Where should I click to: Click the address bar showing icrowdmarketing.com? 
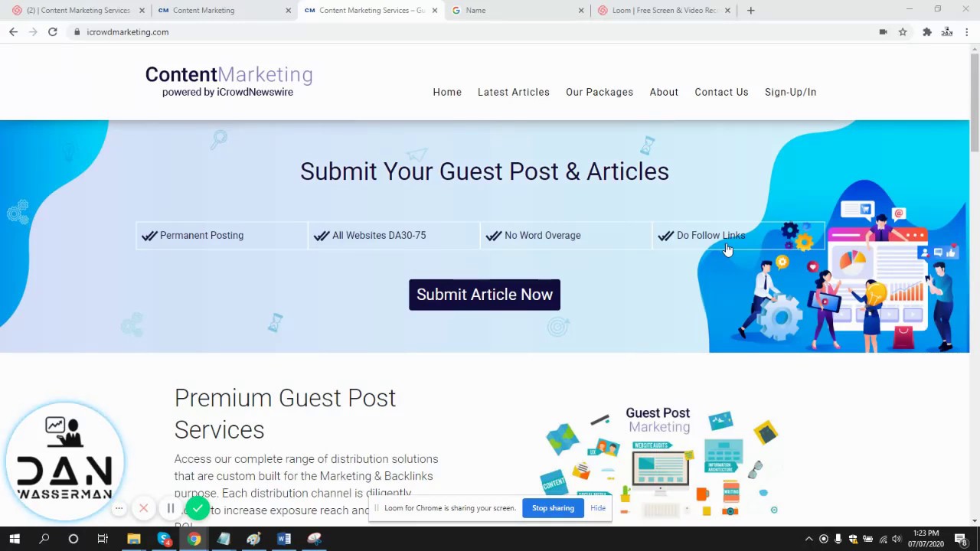click(x=475, y=32)
